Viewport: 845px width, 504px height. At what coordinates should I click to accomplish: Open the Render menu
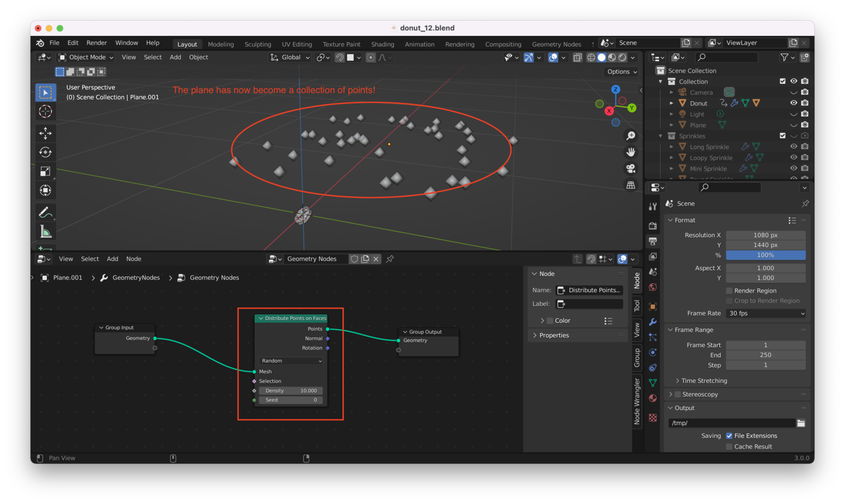(x=96, y=43)
